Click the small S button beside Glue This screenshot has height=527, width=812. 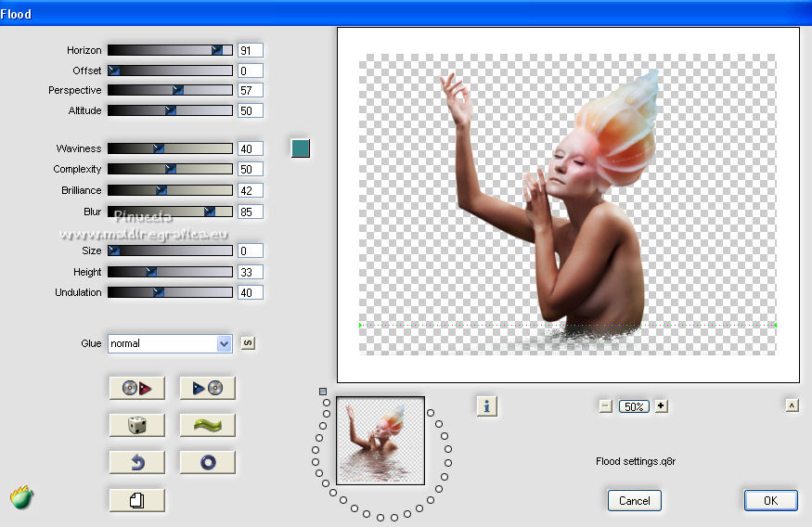click(x=248, y=343)
